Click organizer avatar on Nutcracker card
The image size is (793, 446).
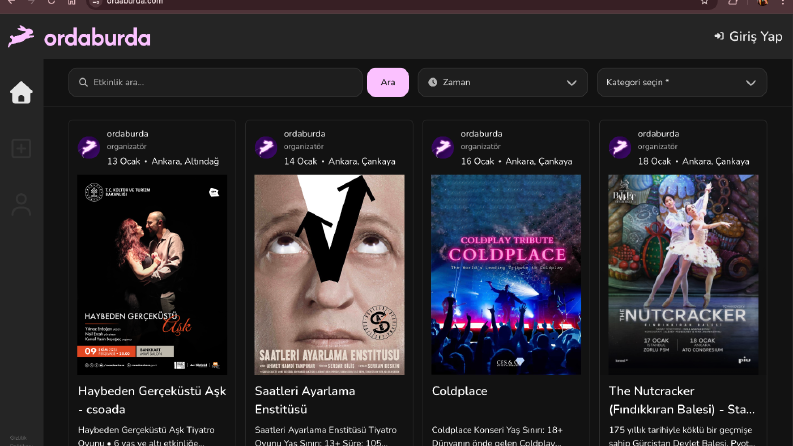620,148
